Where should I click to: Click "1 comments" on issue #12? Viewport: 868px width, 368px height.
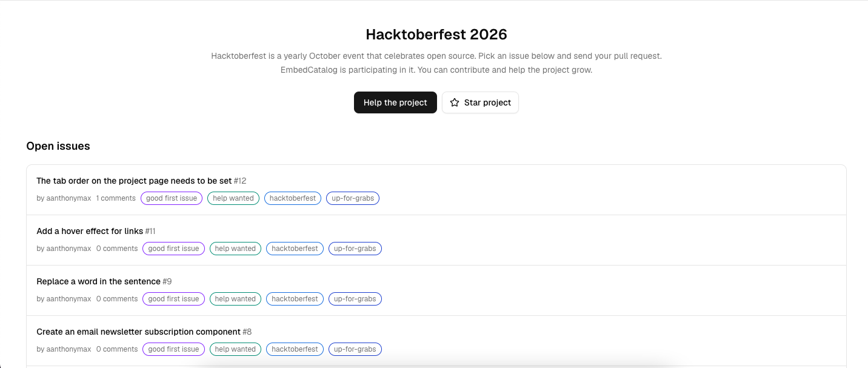point(116,198)
